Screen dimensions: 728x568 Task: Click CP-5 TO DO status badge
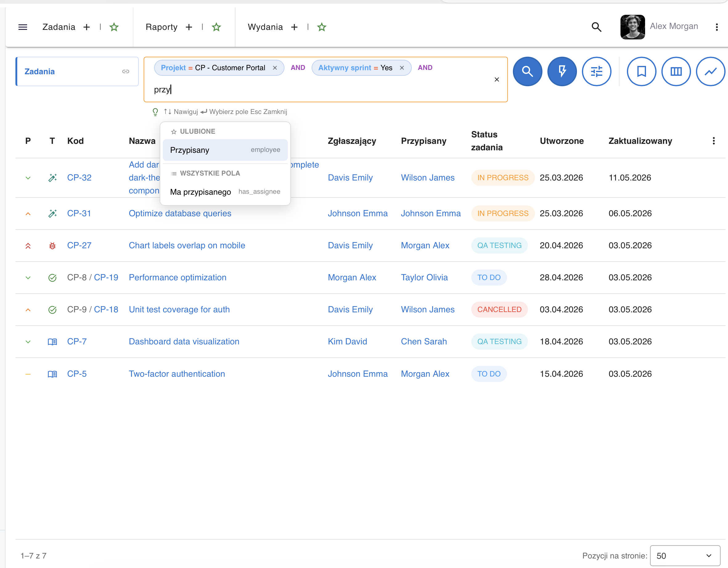[x=489, y=374]
